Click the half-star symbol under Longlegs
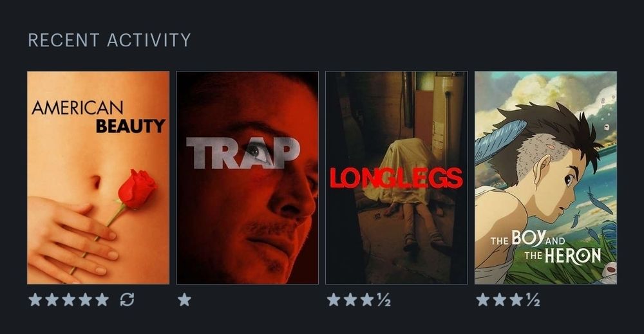The height and width of the screenshot is (334, 644). pyautogui.click(x=384, y=300)
